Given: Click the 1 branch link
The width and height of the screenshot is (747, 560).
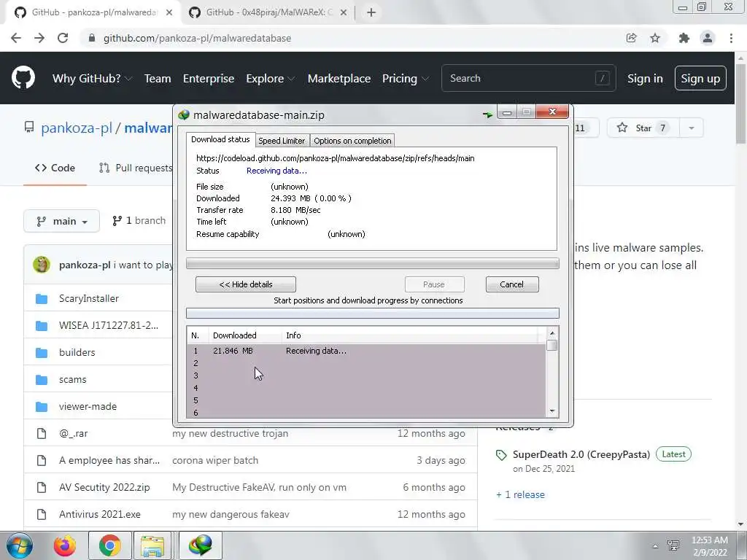Looking at the screenshot, I should (x=139, y=220).
